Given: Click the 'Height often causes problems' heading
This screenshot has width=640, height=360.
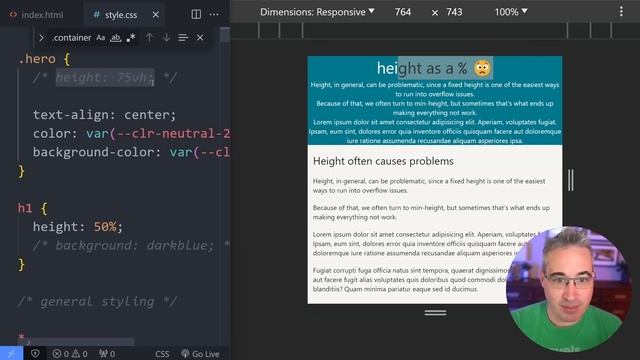Looking at the screenshot, I should click(x=383, y=161).
